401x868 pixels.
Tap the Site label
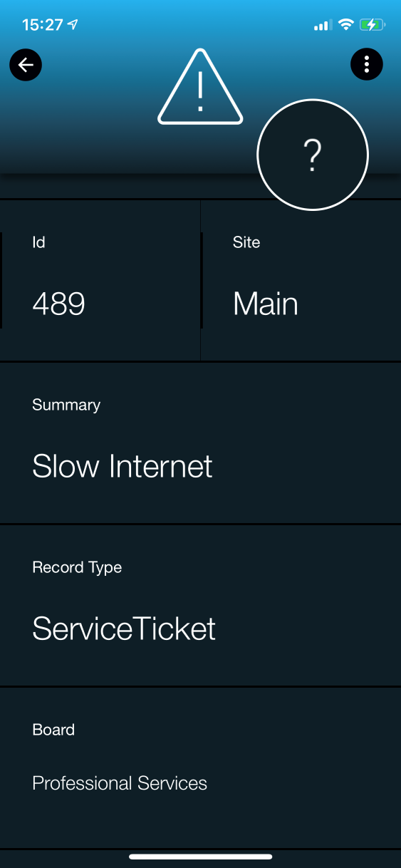pyautogui.click(x=246, y=242)
